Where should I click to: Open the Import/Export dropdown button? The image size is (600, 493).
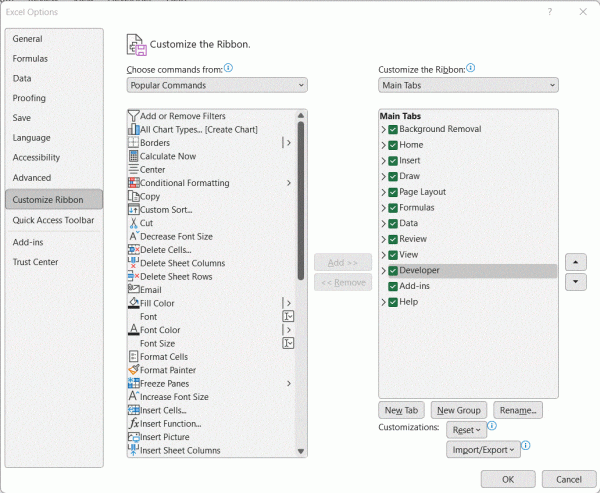(x=483, y=449)
